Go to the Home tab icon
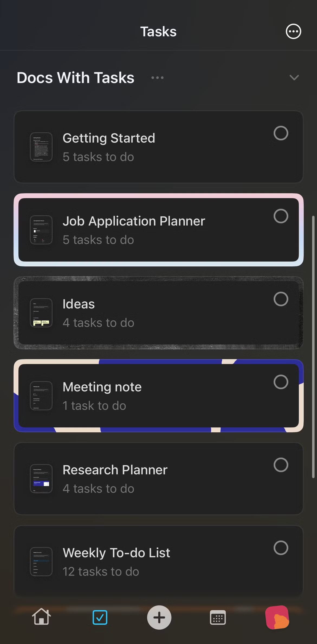 41,617
